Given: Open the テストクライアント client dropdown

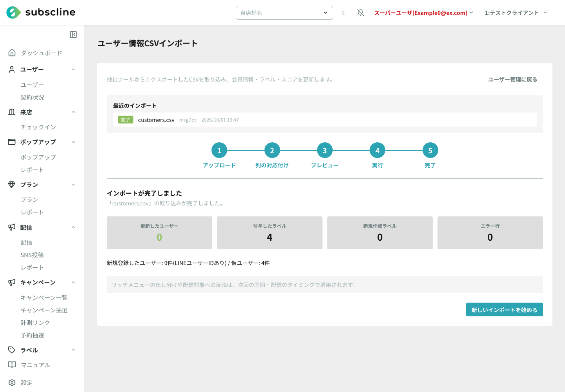Looking at the screenshot, I should tap(516, 13).
